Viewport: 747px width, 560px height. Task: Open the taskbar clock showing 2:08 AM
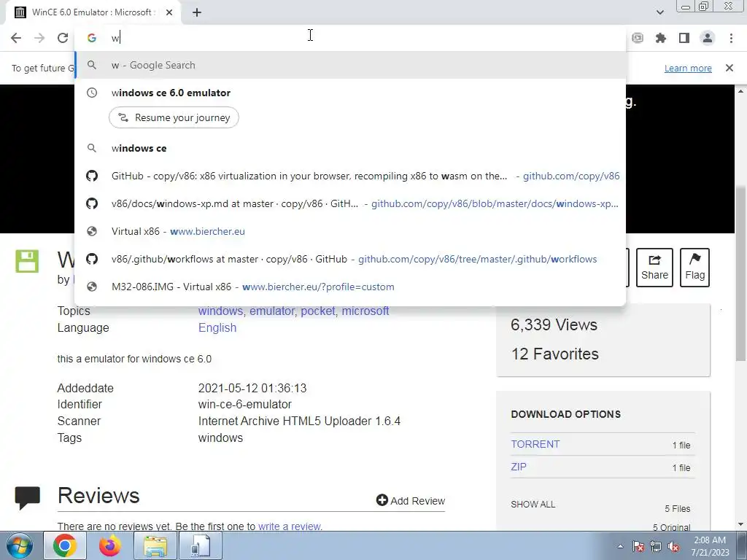click(x=710, y=546)
